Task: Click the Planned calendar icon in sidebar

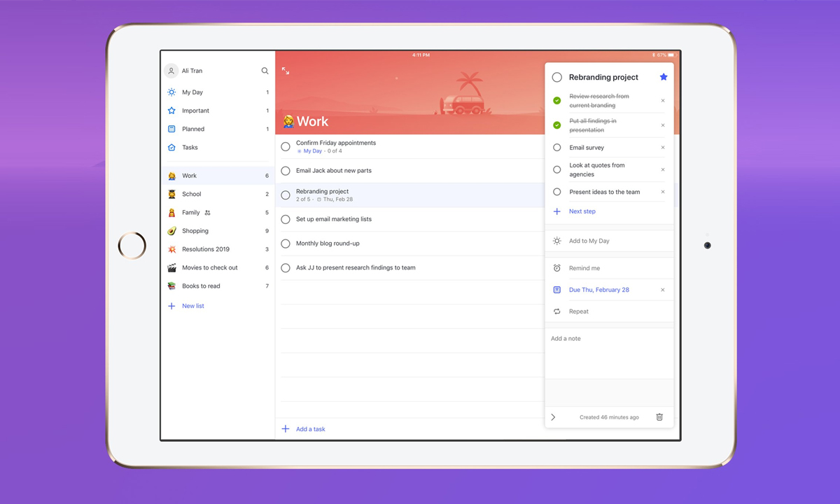Action: 171,129
